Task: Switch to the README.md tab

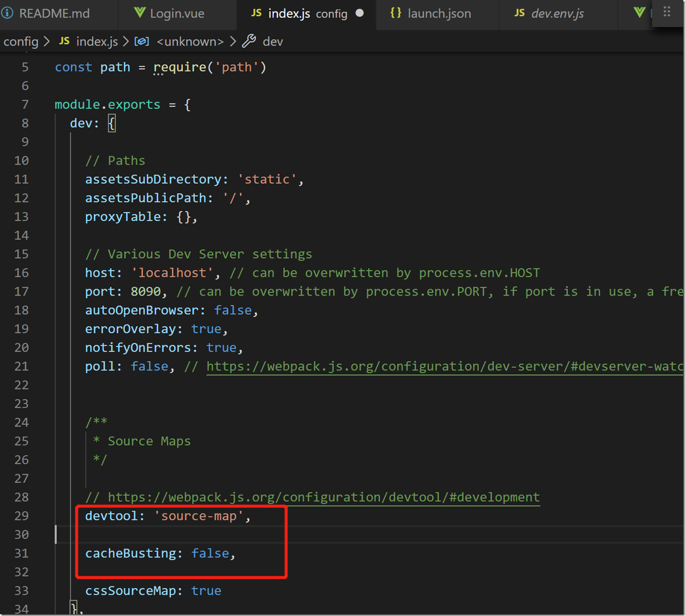Action: click(x=54, y=14)
